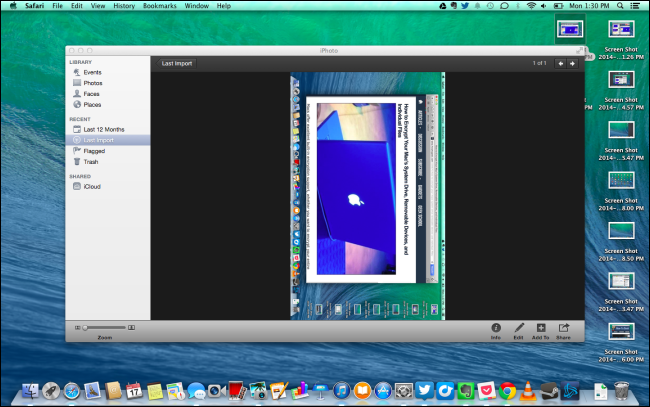Click the Add To button in iPhoto
The width and height of the screenshot is (650, 407).
click(x=541, y=331)
